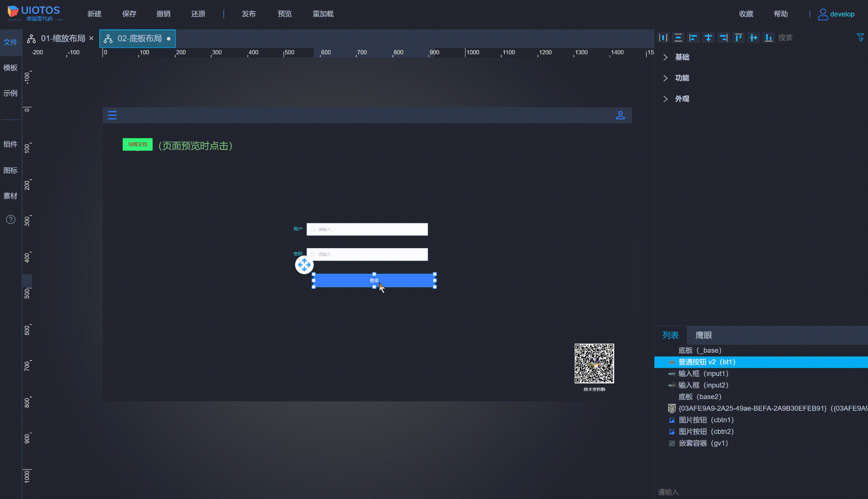Click 帮助 in the top bar

(781, 14)
